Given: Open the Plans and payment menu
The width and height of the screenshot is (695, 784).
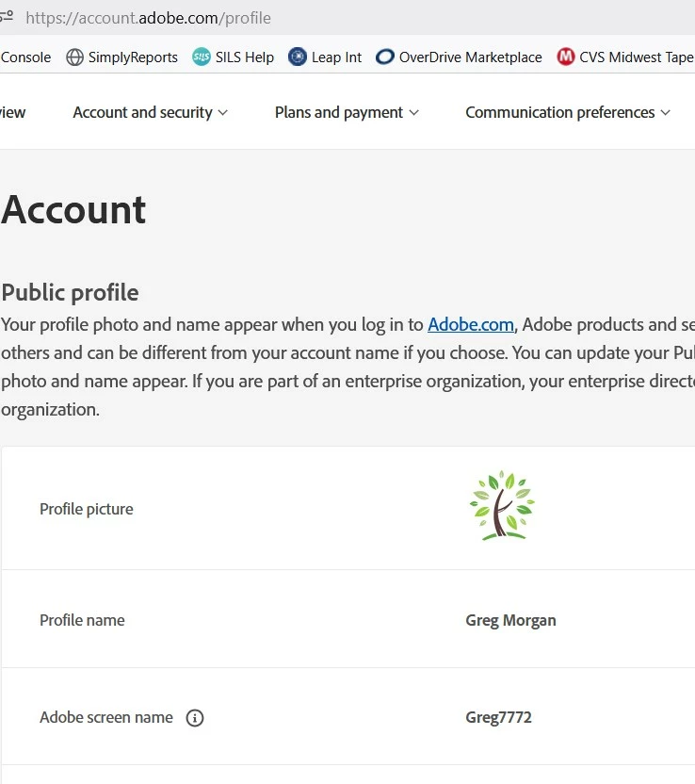Looking at the screenshot, I should point(347,112).
